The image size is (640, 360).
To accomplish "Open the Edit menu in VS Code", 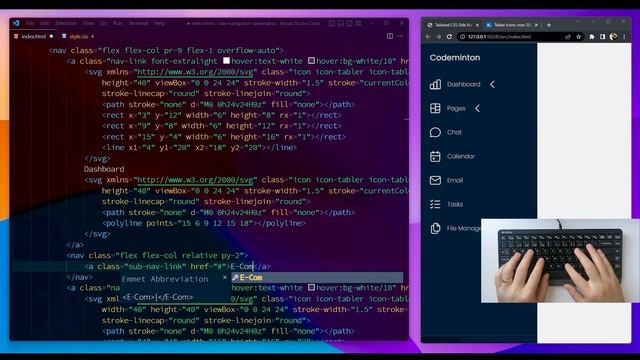I will [44, 23].
